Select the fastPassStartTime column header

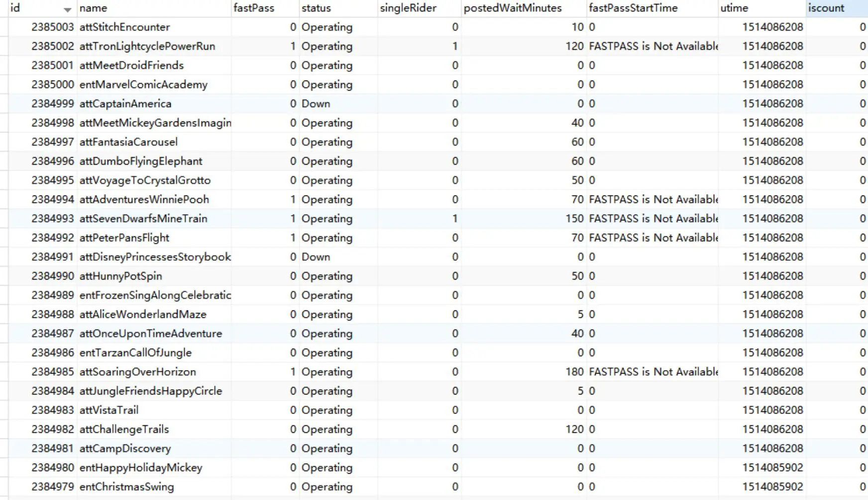tap(652, 8)
